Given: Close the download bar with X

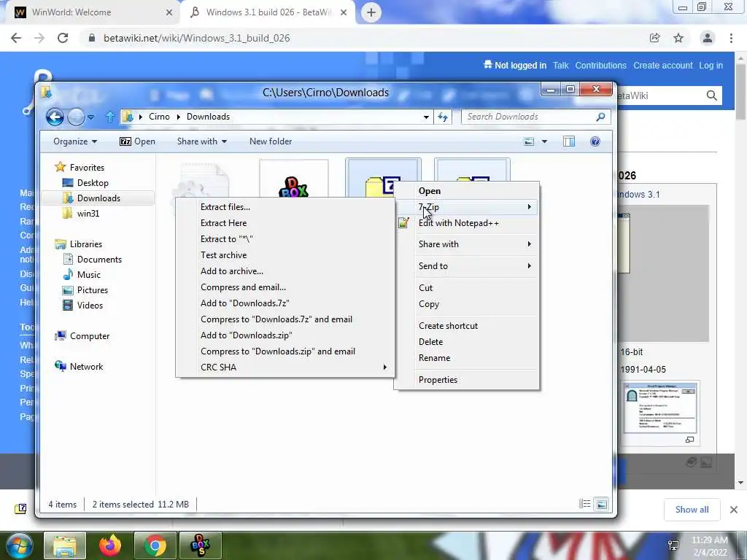Looking at the screenshot, I should pos(734,510).
